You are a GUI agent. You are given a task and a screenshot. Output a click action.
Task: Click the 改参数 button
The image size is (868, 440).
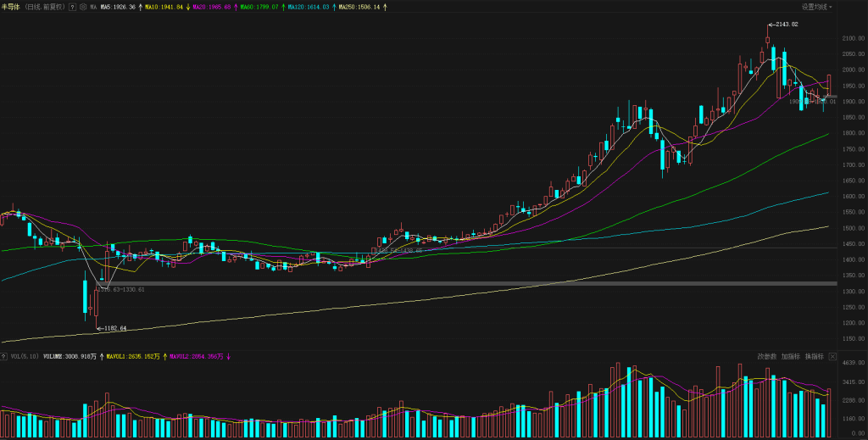(766, 357)
